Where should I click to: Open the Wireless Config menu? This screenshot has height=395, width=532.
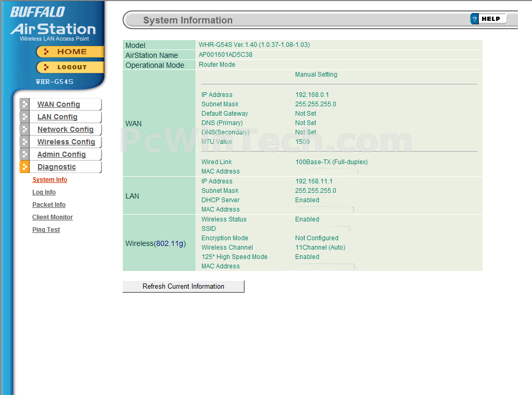click(x=66, y=142)
